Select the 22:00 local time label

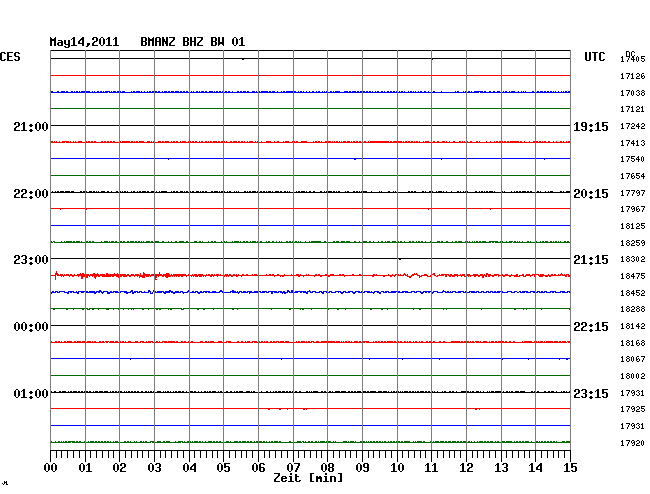point(31,194)
